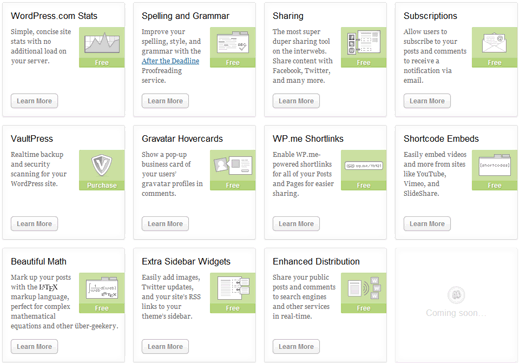This screenshot has width=520, height=363.
Task: Click the VaultPress card heading
Action: (x=32, y=139)
